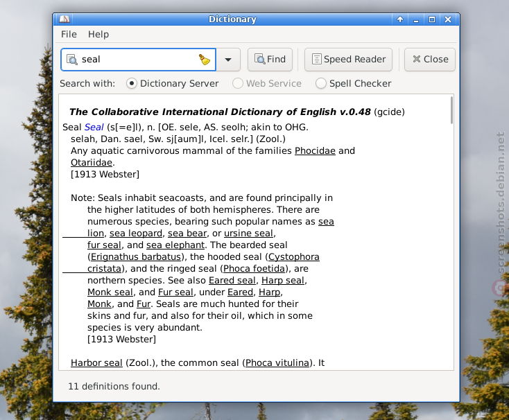Maximize the Dictionary window
This screenshot has width=509, height=420.
pos(432,19)
